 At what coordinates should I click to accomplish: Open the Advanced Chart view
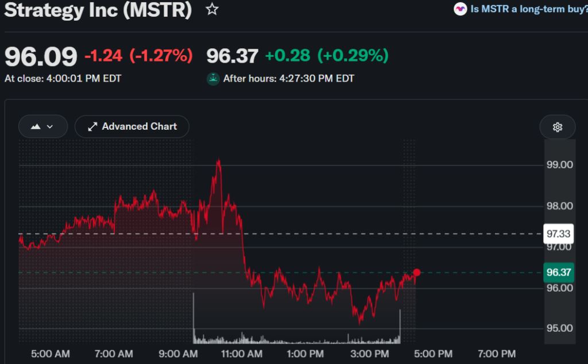(132, 127)
